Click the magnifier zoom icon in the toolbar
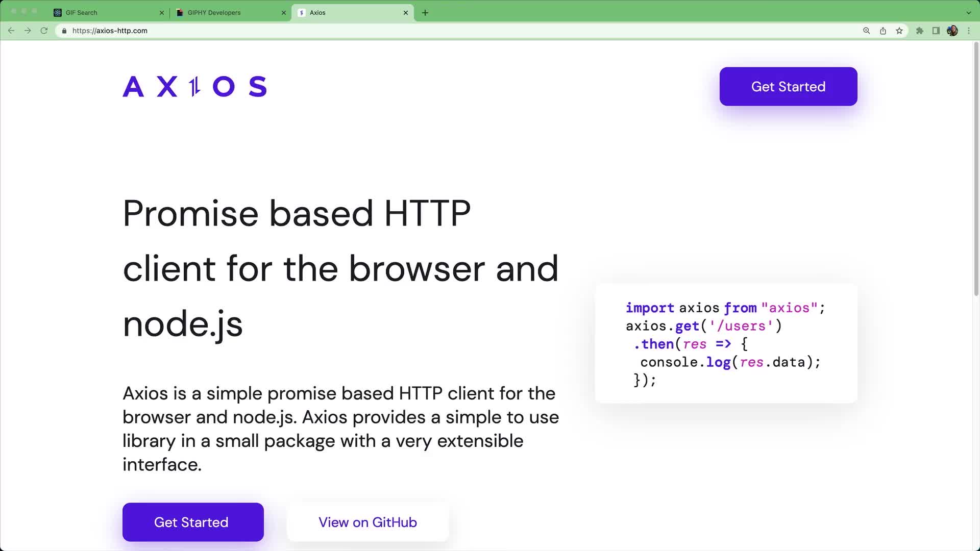 click(866, 31)
